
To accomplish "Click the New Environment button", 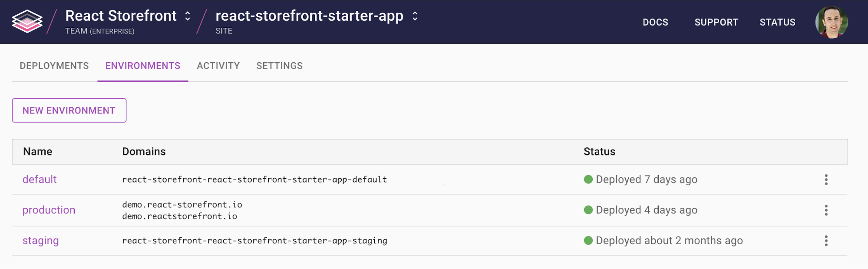I will click(x=69, y=110).
